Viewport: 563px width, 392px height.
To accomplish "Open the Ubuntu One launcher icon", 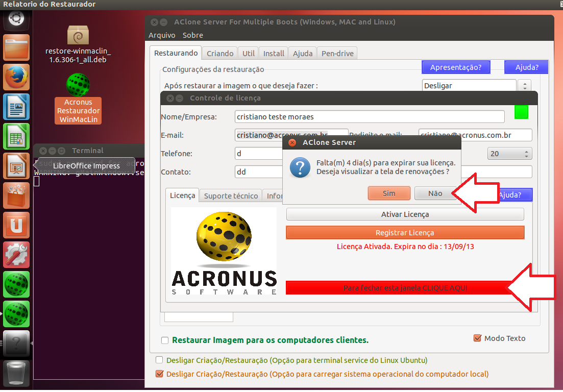I will (x=16, y=225).
